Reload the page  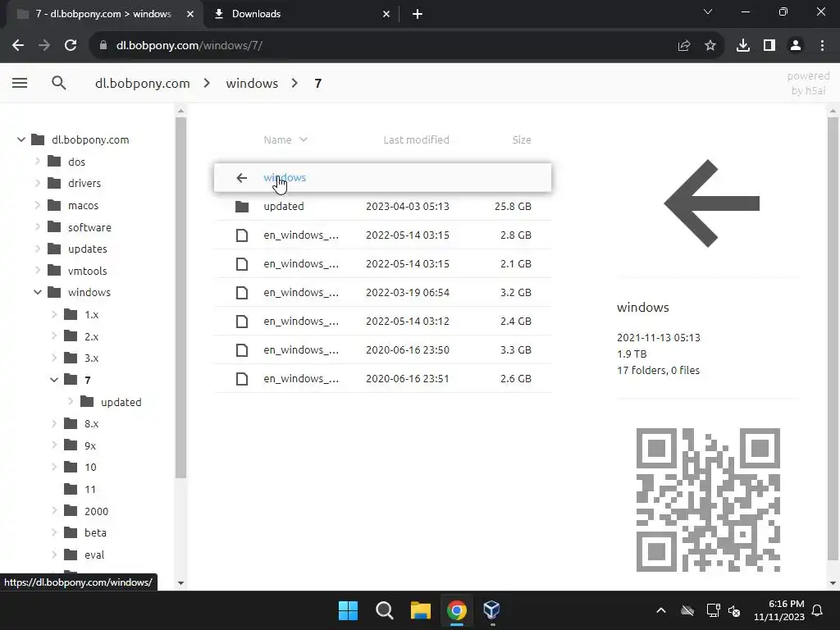click(x=71, y=46)
